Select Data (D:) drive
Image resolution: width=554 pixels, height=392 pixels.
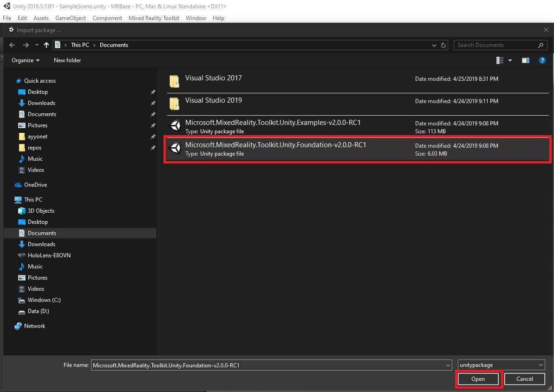[x=34, y=311]
